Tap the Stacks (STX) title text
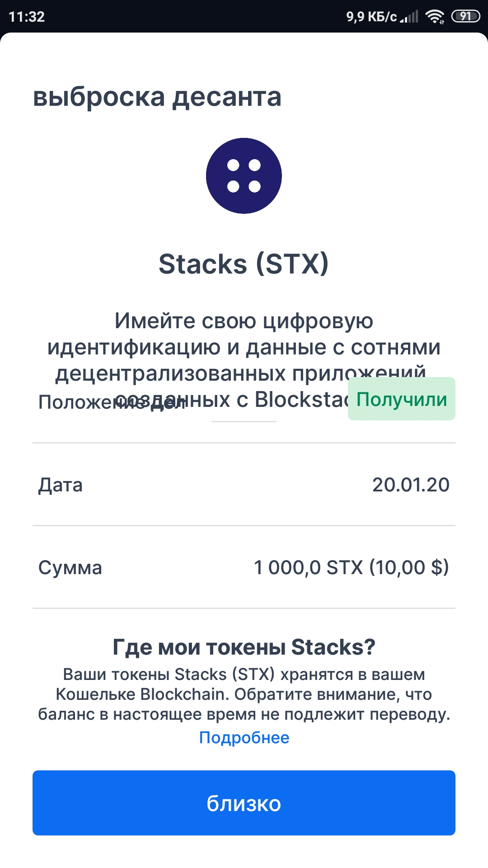 point(244,264)
